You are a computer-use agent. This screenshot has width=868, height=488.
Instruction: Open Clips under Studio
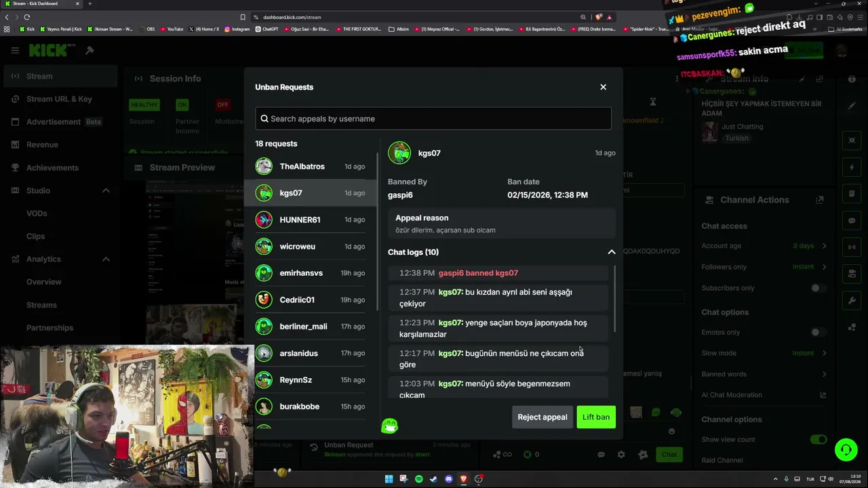[x=35, y=236]
